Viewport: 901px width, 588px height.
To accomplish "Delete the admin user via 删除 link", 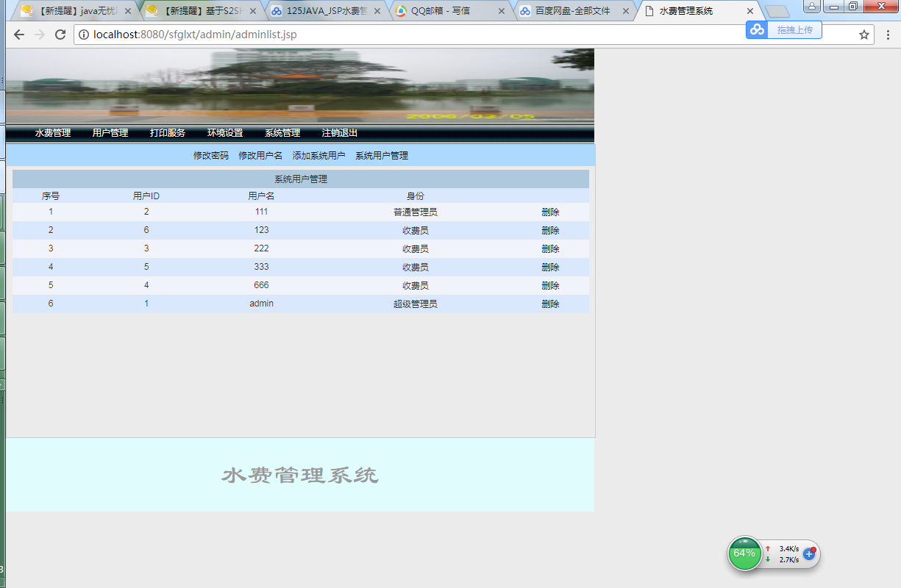I will [550, 304].
